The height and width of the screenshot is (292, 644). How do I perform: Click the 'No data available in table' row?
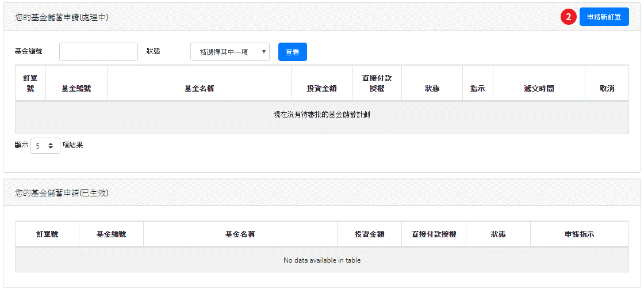322,260
